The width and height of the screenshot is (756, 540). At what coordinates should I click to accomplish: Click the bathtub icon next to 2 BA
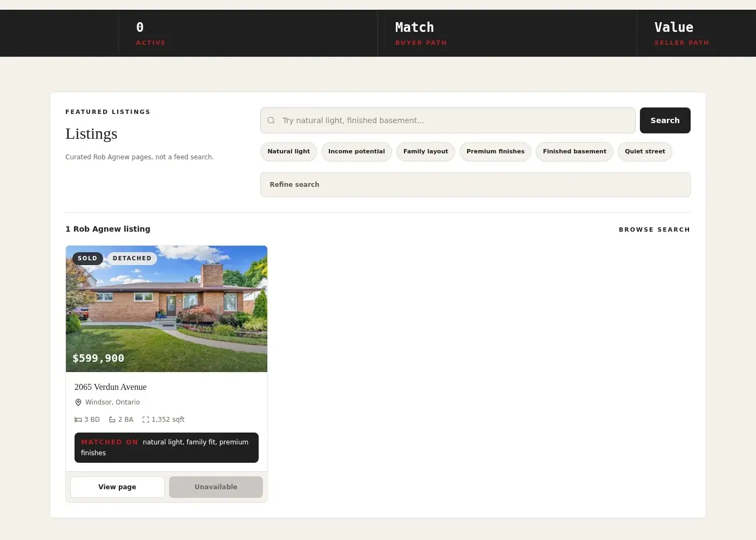point(112,420)
